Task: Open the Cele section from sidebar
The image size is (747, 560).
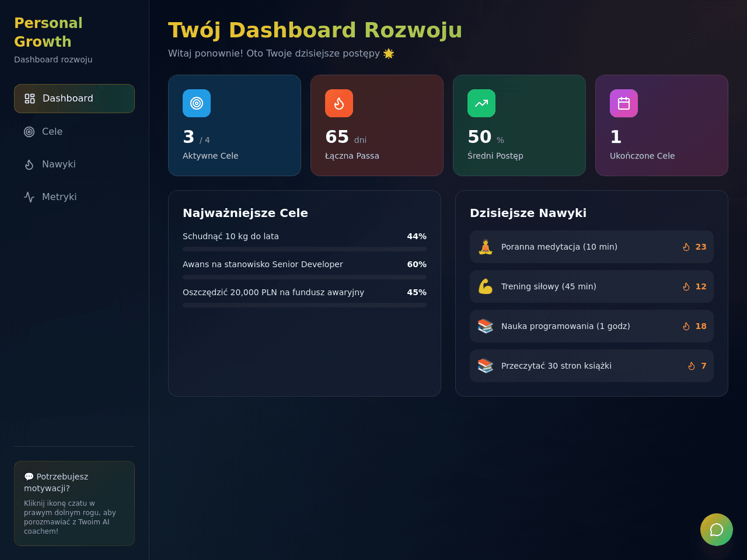Action: pos(74,132)
